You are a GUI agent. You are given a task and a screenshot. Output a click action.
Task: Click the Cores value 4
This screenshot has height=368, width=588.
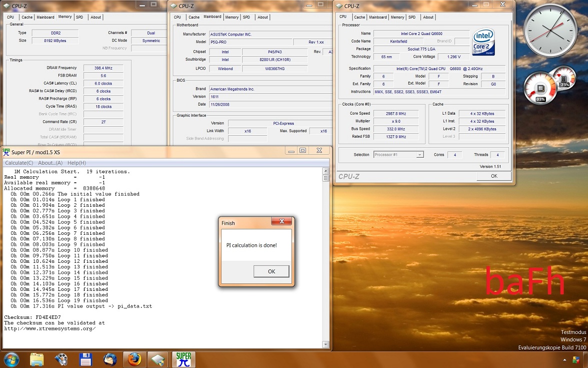coord(454,155)
